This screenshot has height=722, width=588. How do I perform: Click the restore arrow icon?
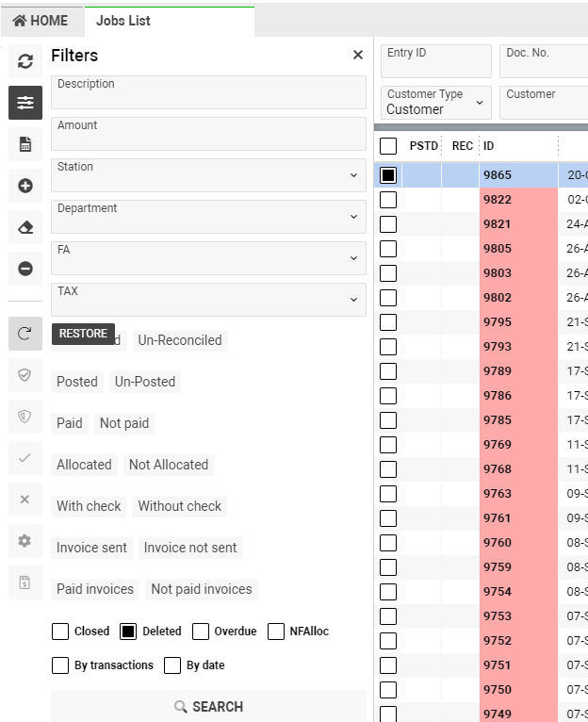pyautogui.click(x=25, y=334)
